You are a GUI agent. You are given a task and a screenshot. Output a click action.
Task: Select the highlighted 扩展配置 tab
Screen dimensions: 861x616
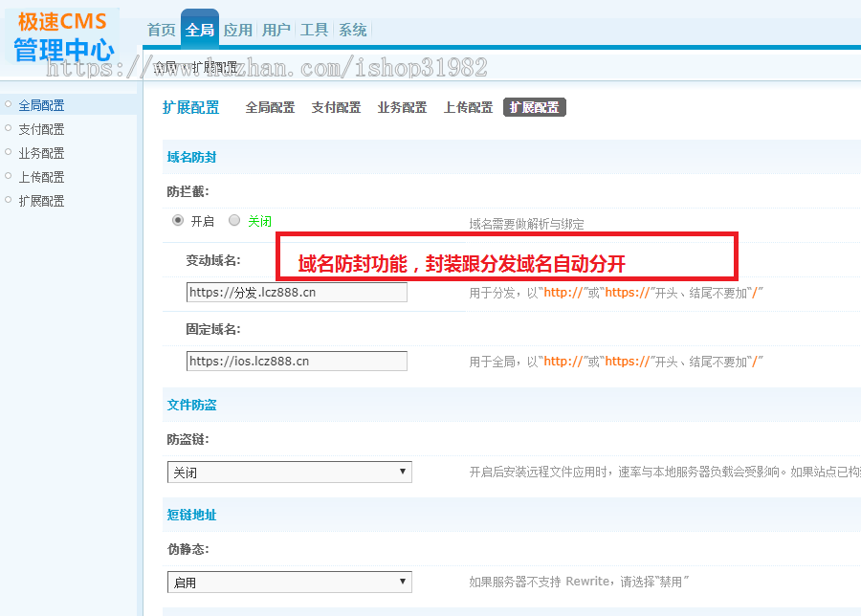pos(534,107)
